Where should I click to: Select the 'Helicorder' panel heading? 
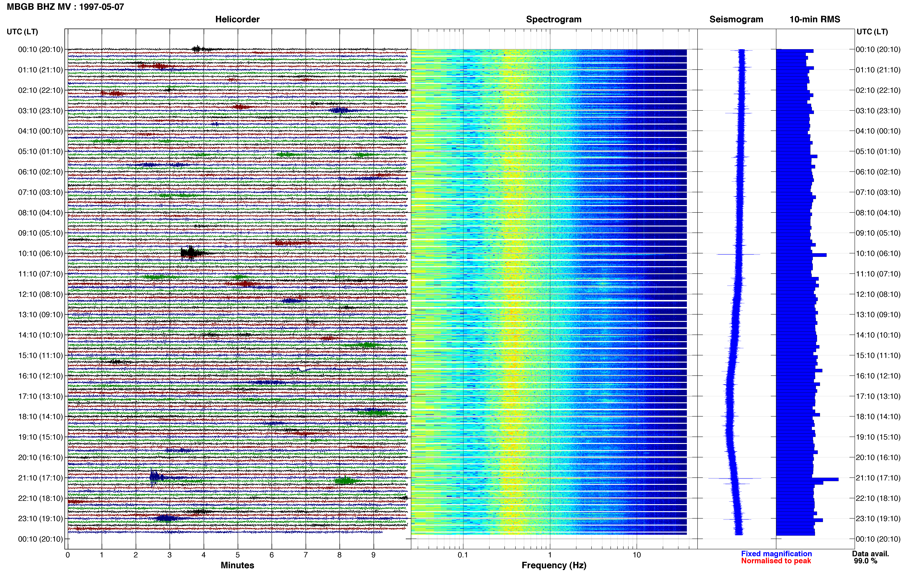coord(237,19)
